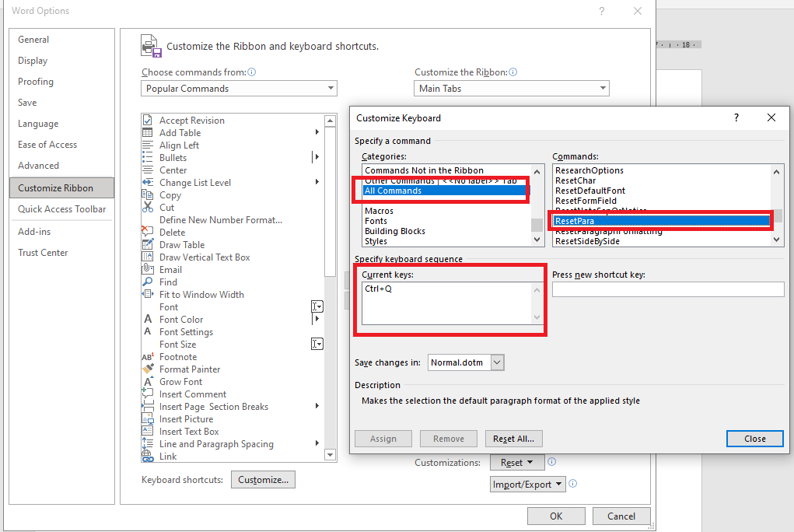The width and height of the screenshot is (794, 532).
Task: Select the Find magnifier icon
Action: (147, 282)
